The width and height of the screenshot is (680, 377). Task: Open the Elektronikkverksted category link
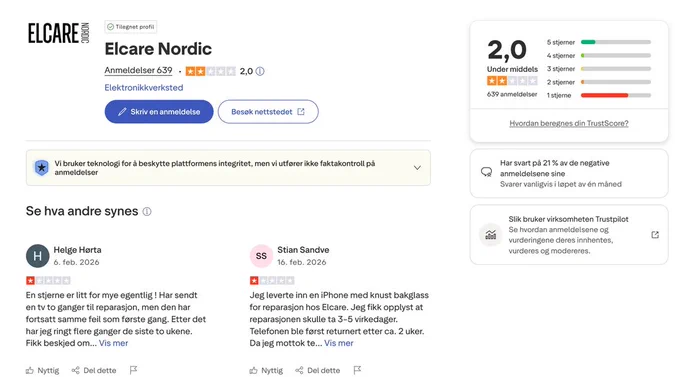click(144, 88)
